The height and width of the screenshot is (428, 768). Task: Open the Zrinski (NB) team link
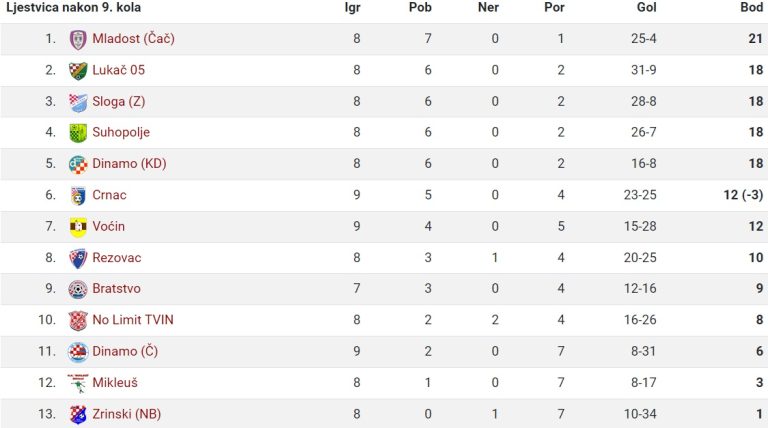pos(126,414)
